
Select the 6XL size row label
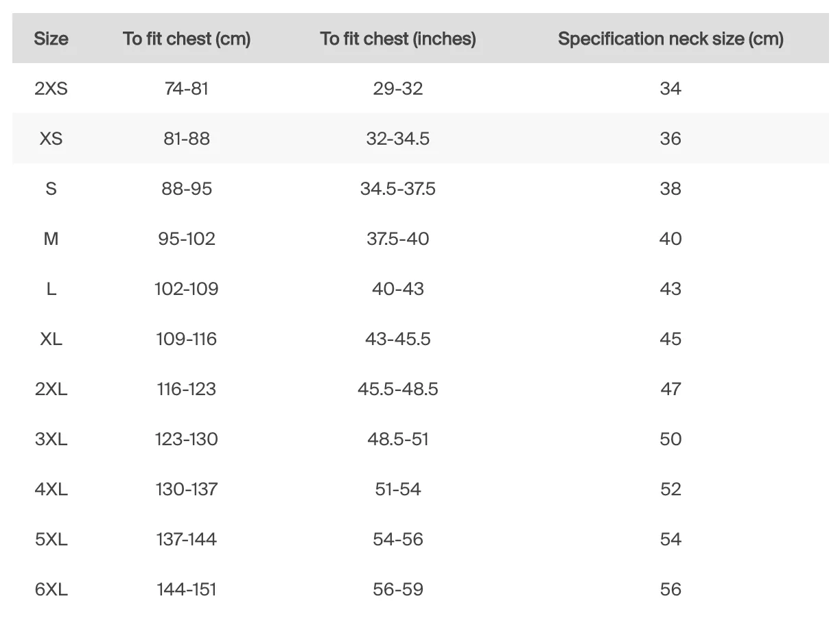(51, 589)
